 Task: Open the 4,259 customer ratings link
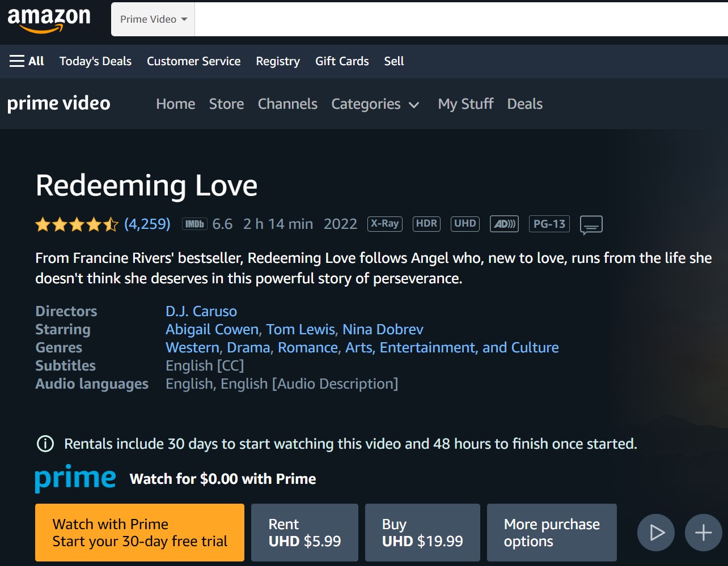coord(147,224)
